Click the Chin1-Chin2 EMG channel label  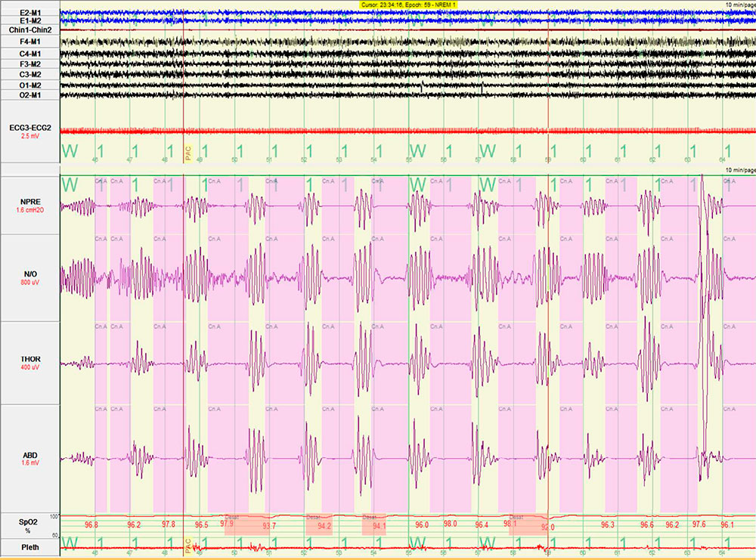click(x=26, y=31)
